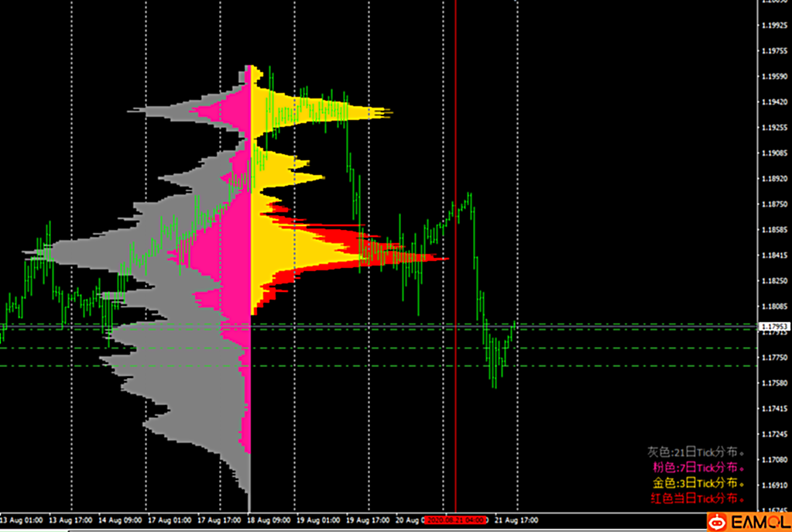The image size is (792, 532).
Task: Click the 19 Aug 17:00 time axis label
Action: [x=368, y=520]
